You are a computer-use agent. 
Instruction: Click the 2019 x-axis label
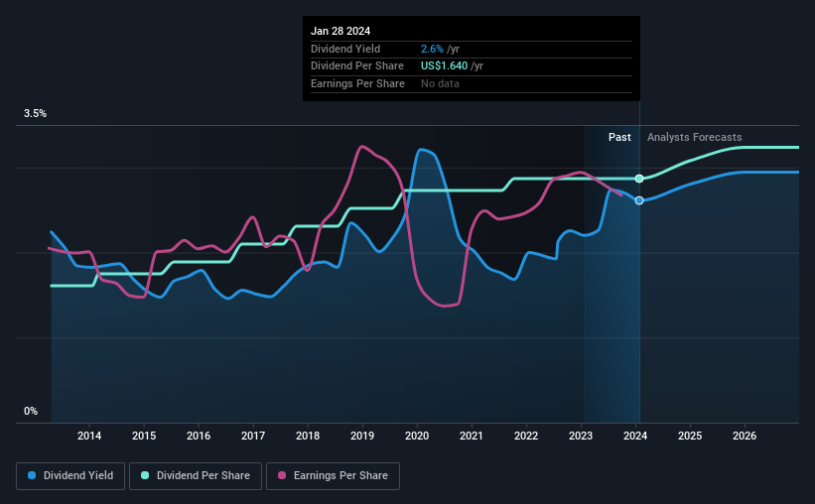coord(362,436)
